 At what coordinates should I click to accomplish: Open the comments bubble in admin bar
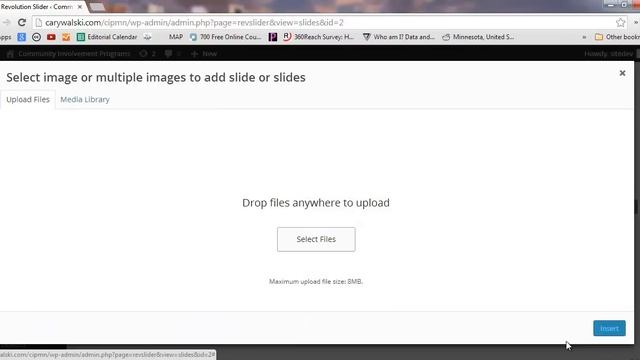173,53
